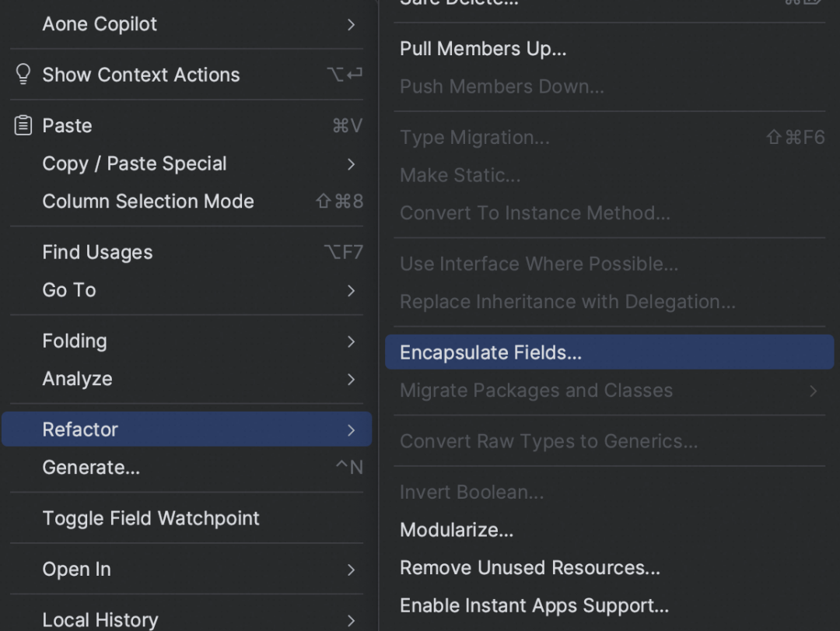Image resolution: width=840 pixels, height=631 pixels.
Task: Select the Refactor menu entry
Action: click(x=187, y=429)
